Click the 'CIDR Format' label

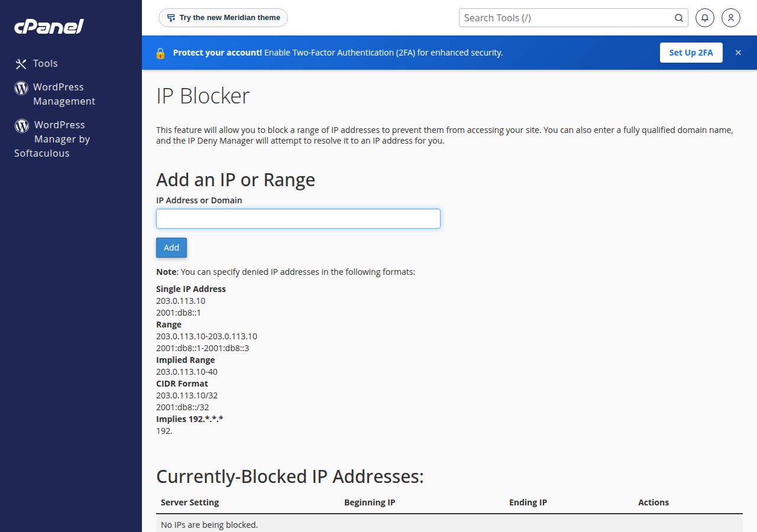click(x=182, y=384)
